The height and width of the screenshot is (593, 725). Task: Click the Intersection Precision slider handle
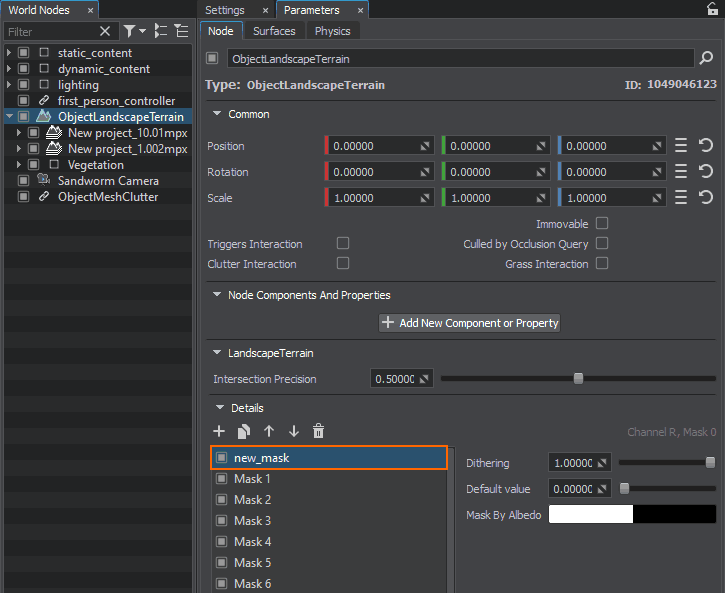point(578,378)
